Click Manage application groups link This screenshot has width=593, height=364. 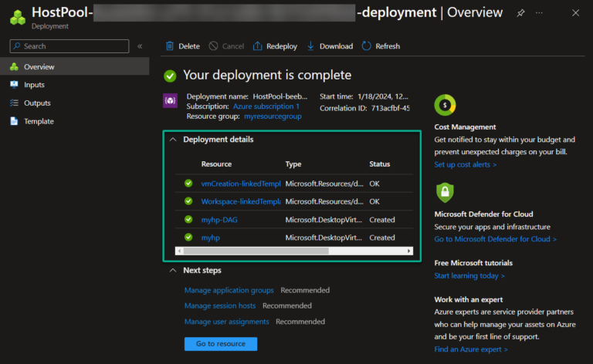[x=229, y=290]
